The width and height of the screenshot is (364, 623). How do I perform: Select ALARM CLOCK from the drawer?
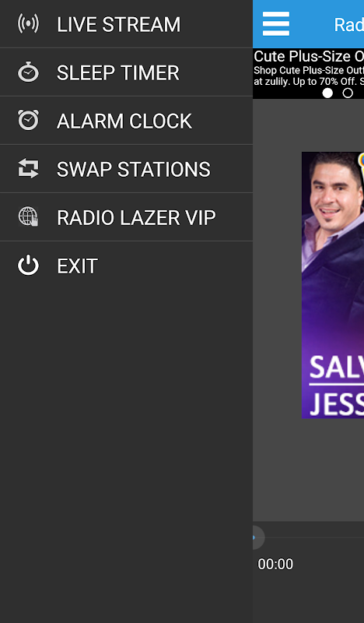(126, 121)
